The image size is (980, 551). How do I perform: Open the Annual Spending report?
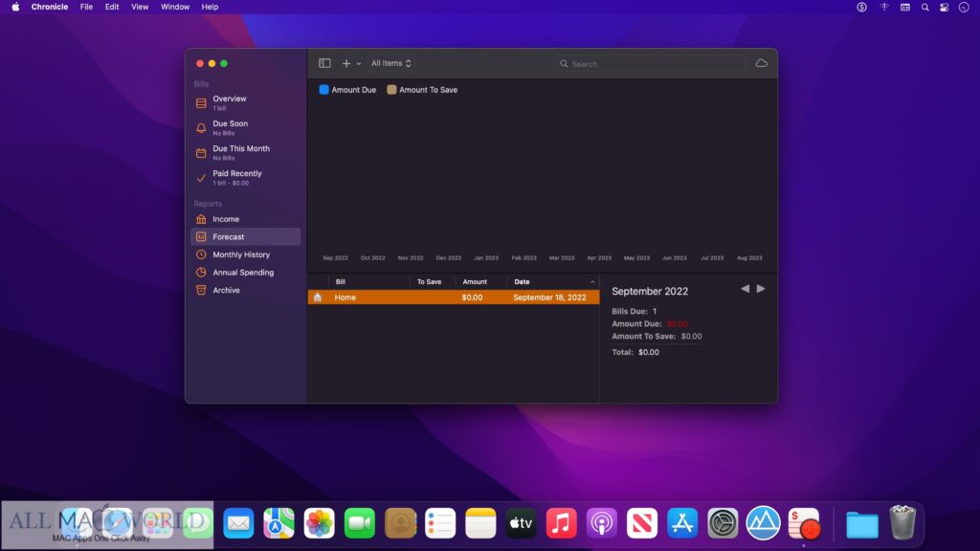click(x=246, y=273)
